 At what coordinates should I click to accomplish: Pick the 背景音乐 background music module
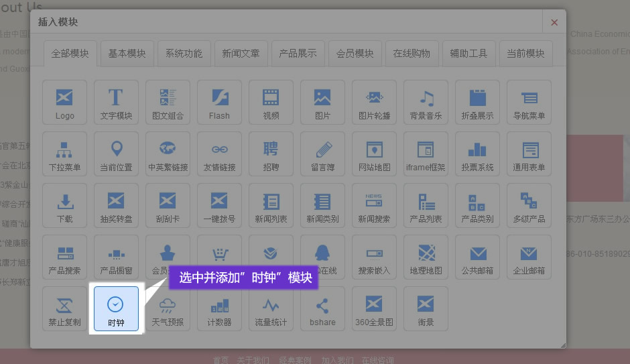[x=426, y=102]
